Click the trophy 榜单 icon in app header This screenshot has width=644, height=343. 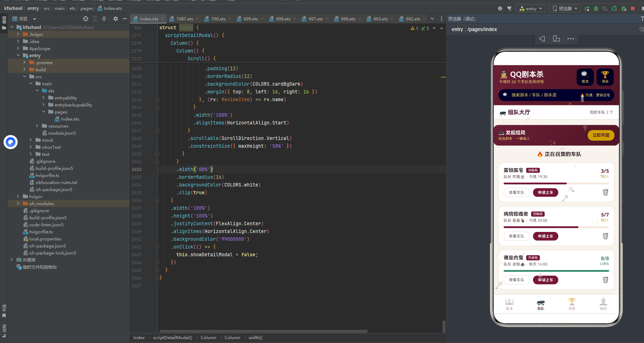pyautogui.click(x=605, y=77)
